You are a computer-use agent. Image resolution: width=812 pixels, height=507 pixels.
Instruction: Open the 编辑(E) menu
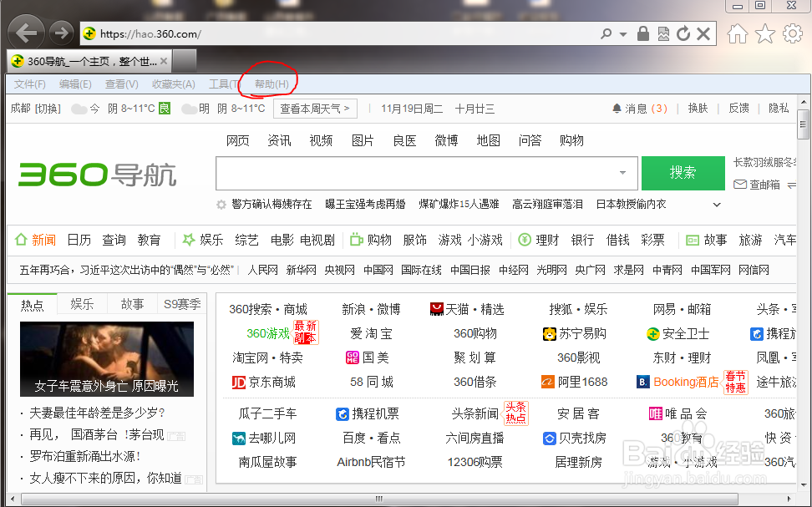75,84
